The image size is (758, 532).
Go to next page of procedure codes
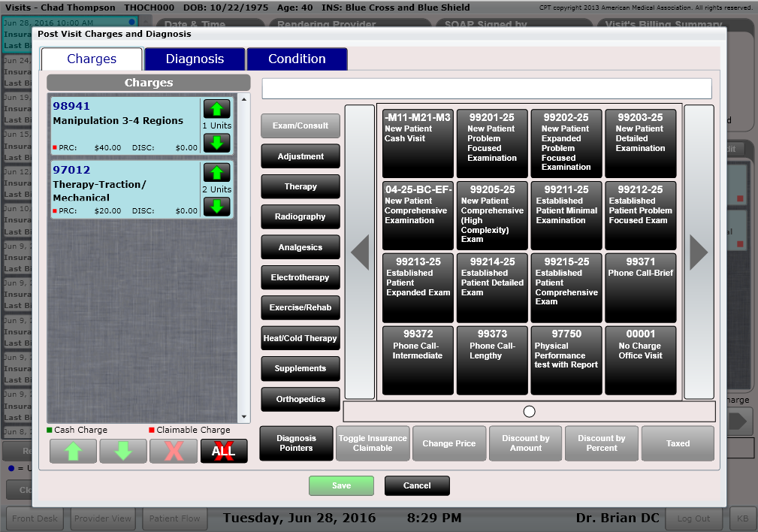[699, 252]
